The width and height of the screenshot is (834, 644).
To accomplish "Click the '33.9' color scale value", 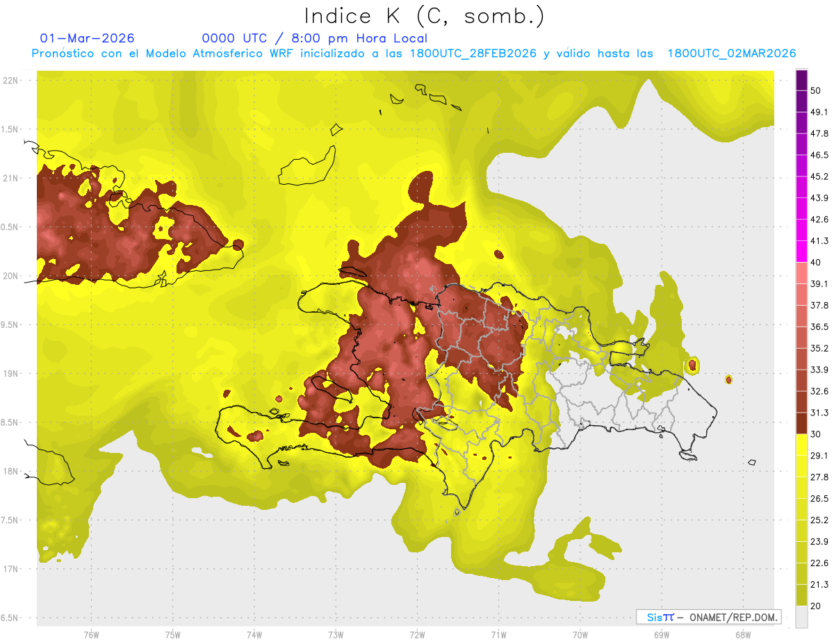I will pos(819,370).
